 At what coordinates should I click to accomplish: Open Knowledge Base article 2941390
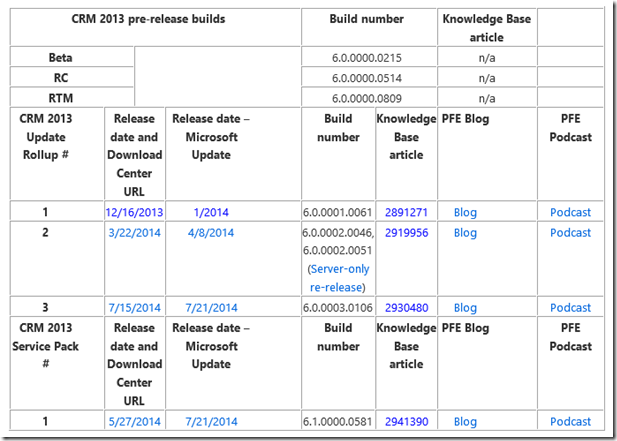(406, 422)
